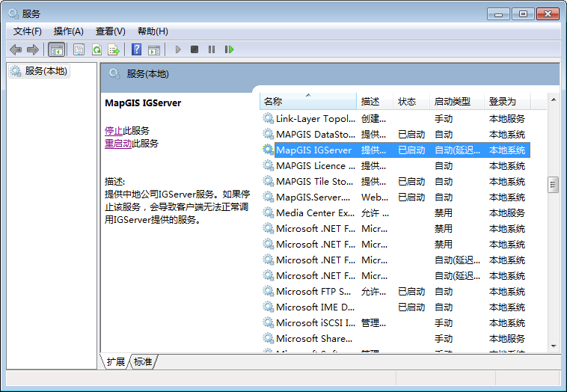Switch to the 标准 tab
The width and height of the screenshot is (567, 392).
143,361
